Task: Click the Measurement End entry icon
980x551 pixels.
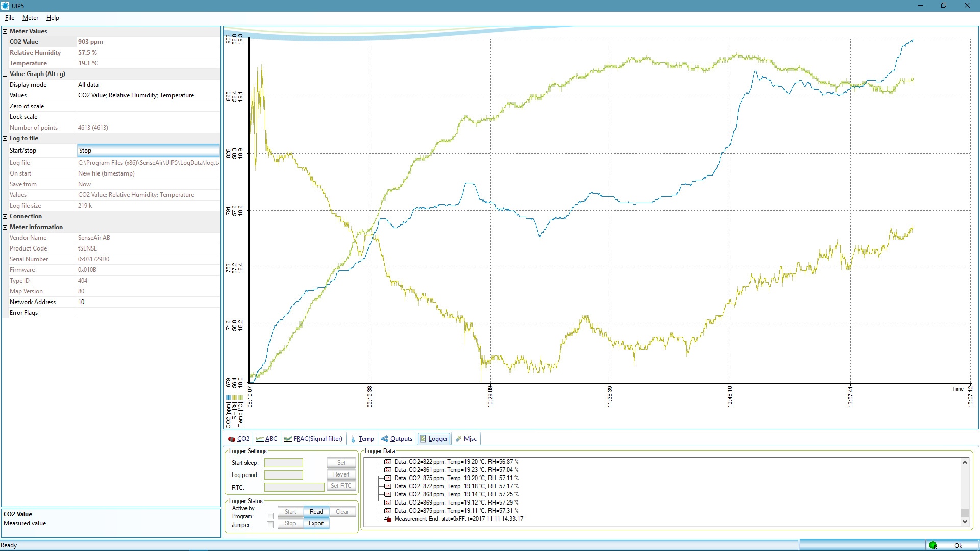Action: click(x=388, y=519)
